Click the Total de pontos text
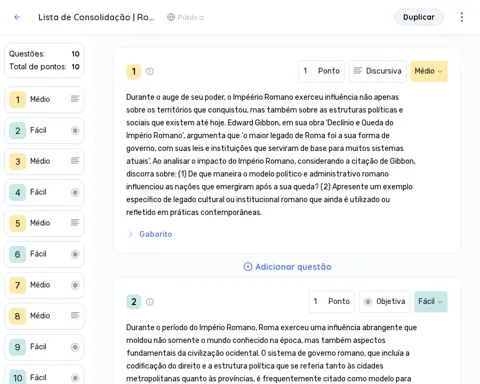The width and height of the screenshot is (480, 384). (44, 67)
